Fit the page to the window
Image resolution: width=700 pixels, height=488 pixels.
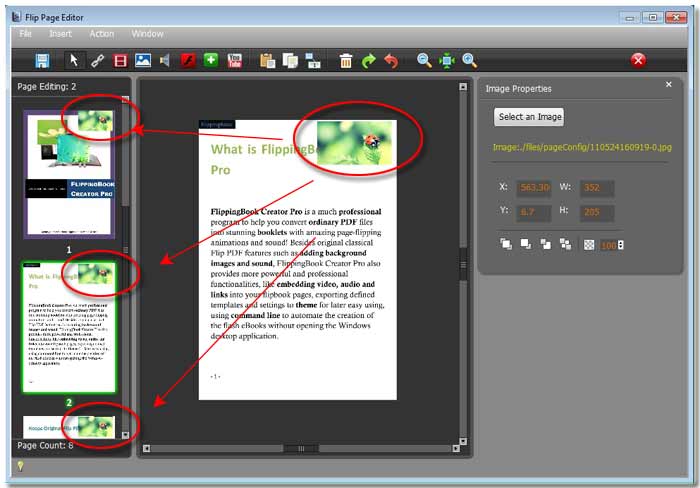(x=446, y=60)
